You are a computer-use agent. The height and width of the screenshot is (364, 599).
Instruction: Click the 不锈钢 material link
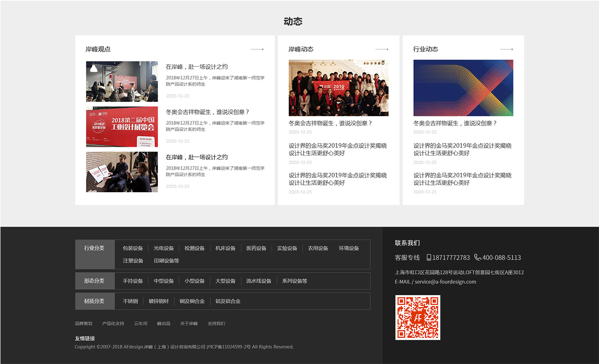pos(130,301)
